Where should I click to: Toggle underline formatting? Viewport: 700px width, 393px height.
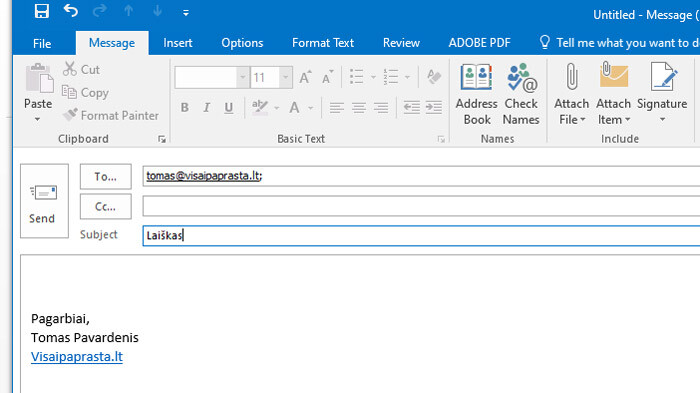pyautogui.click(x=229, y=108)
